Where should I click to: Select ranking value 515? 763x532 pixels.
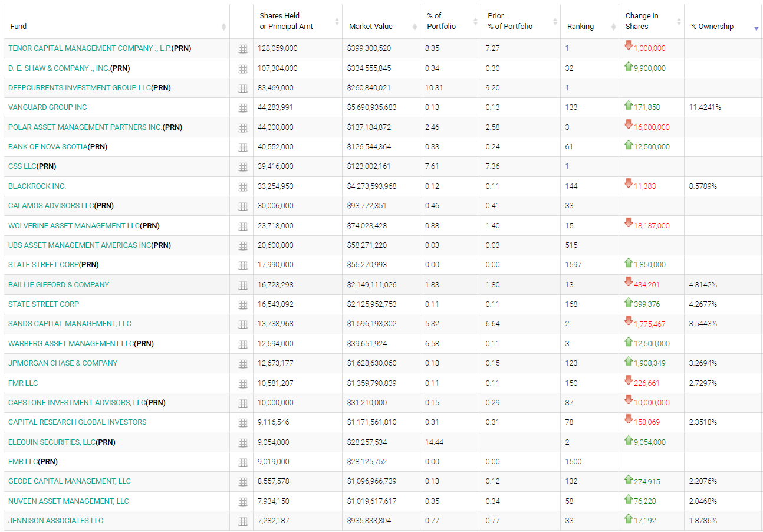tap(571, 245)
